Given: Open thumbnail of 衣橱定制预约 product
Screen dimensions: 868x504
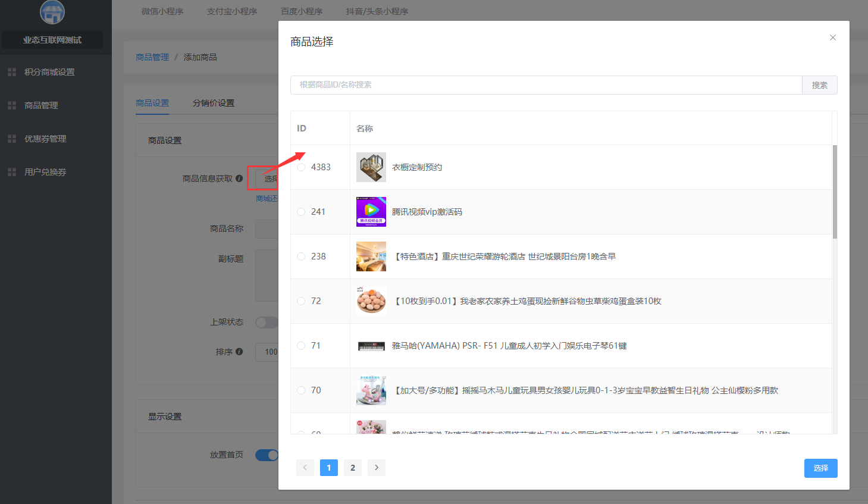Looking at the screenshot, I should (x=371, y=167).
